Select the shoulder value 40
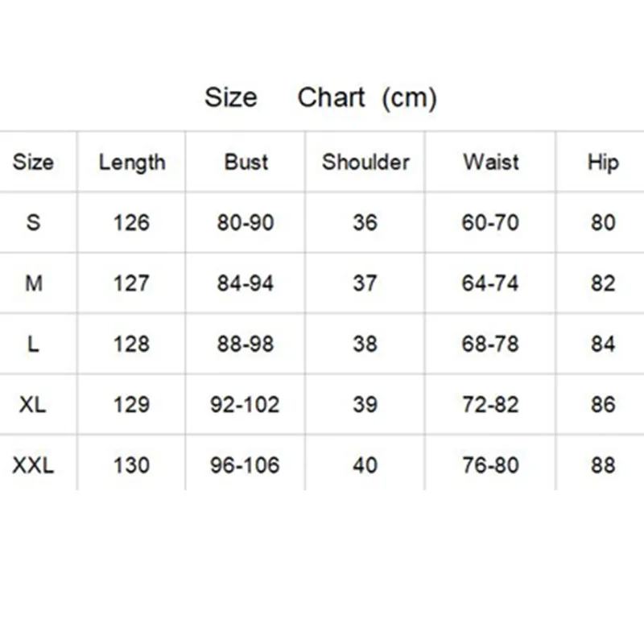 tap(365, 465)
